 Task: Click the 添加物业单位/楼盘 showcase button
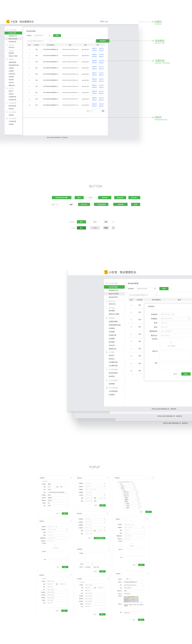(x=62, y=197)
